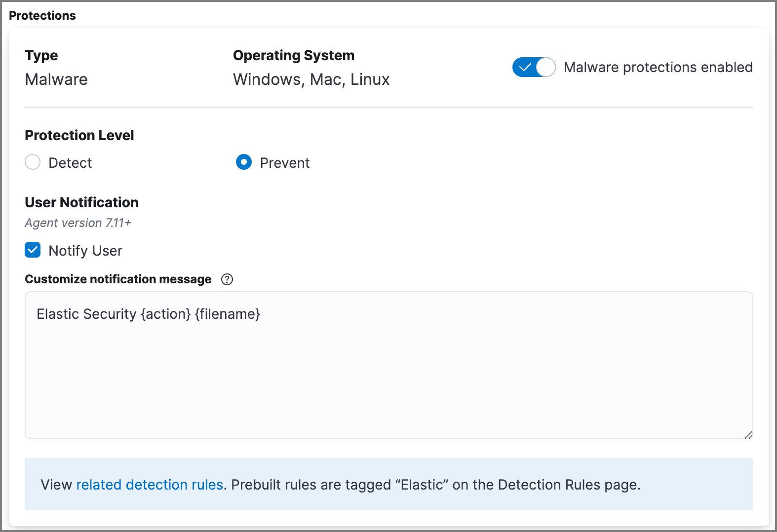This screenshot has width=777, height=532.
Task: Click the prebuilt rules info banner
Action: coord(389,485)
